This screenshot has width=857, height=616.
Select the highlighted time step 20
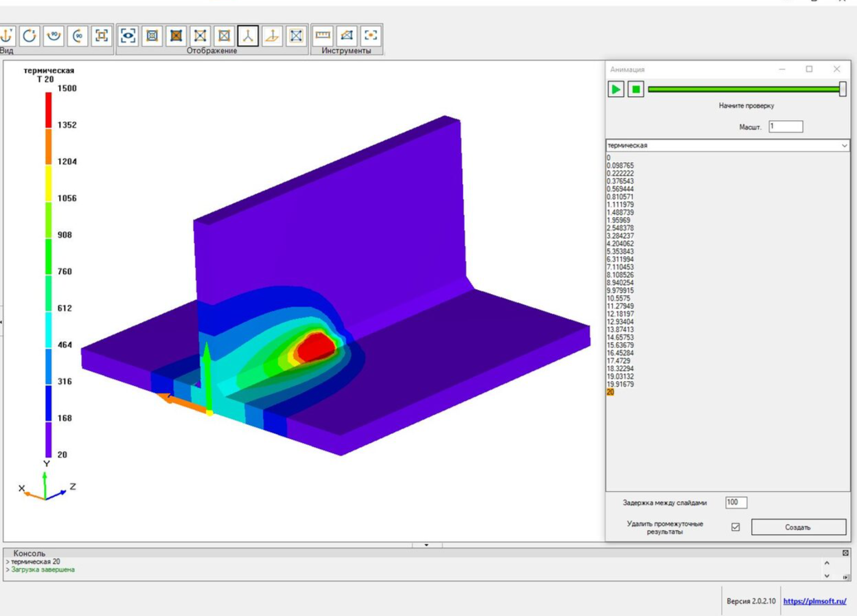610,392
